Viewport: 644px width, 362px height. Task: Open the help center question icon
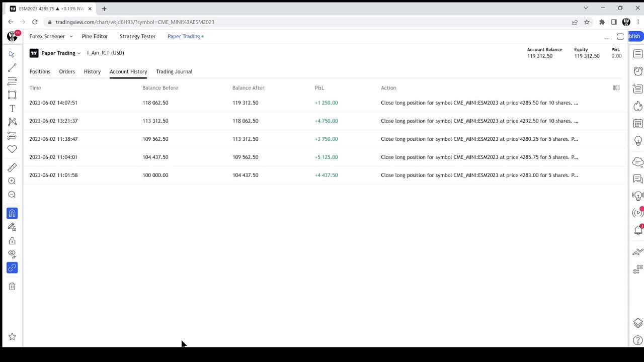638,340
